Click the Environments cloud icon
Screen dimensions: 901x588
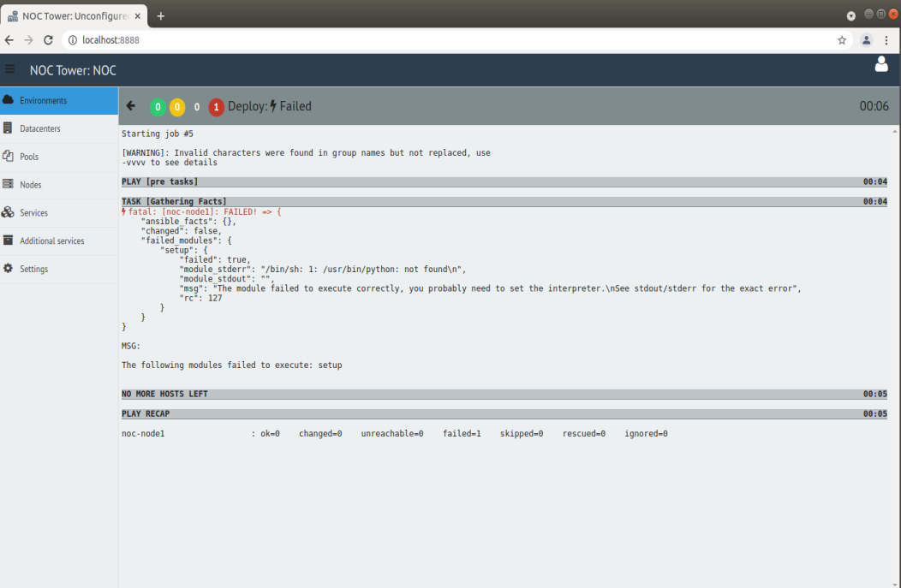point(8,100)
